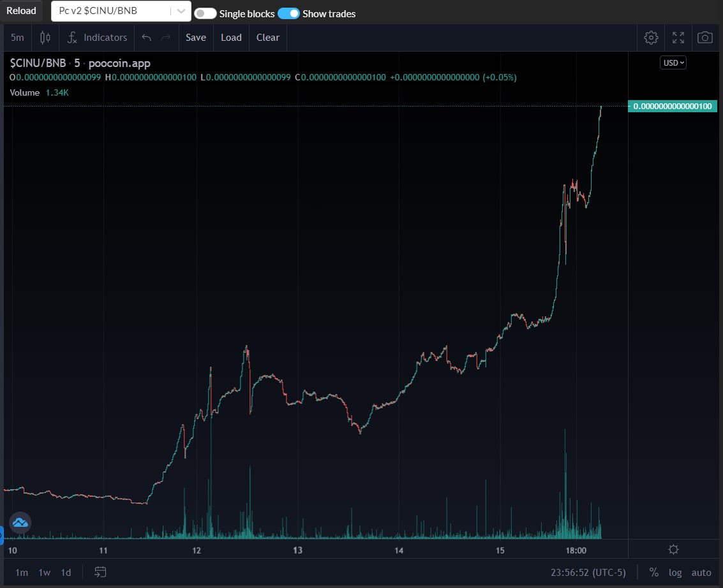Select the 1d date range
This screenshot has width=723, height=588.
coord(66,572)
